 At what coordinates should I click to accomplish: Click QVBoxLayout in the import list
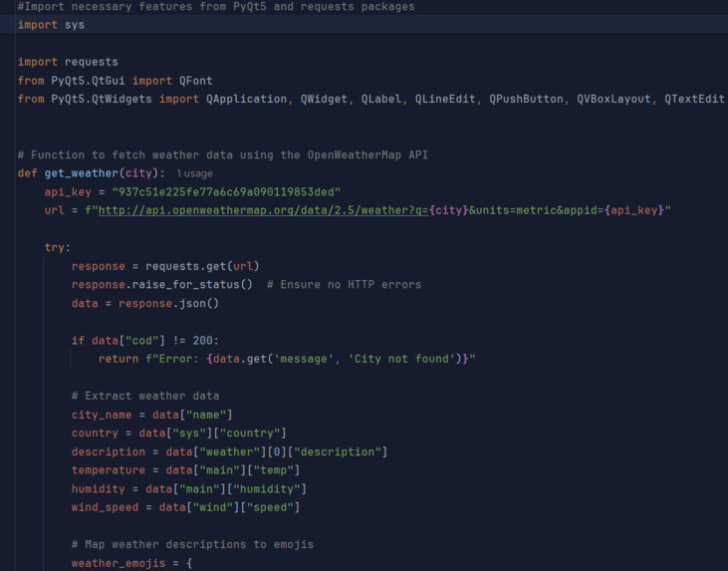[x=613, y=99]
